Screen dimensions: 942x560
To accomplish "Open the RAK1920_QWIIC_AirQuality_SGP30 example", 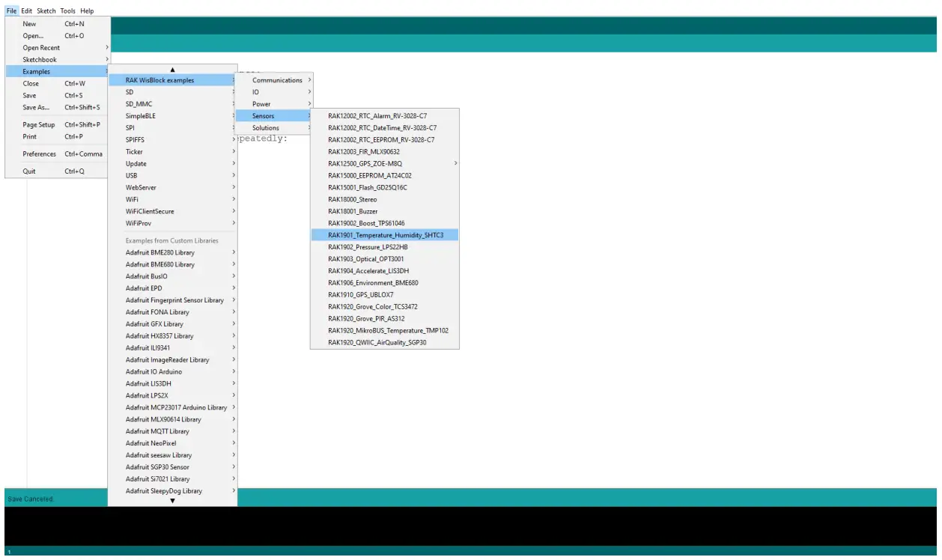I will click(385, 343).
